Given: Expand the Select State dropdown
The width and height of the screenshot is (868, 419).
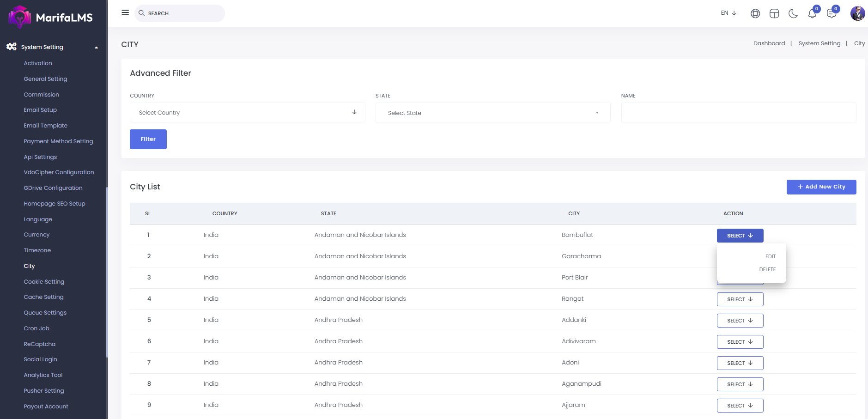Looking at the screenshot, I should click(x=492, y=113).
